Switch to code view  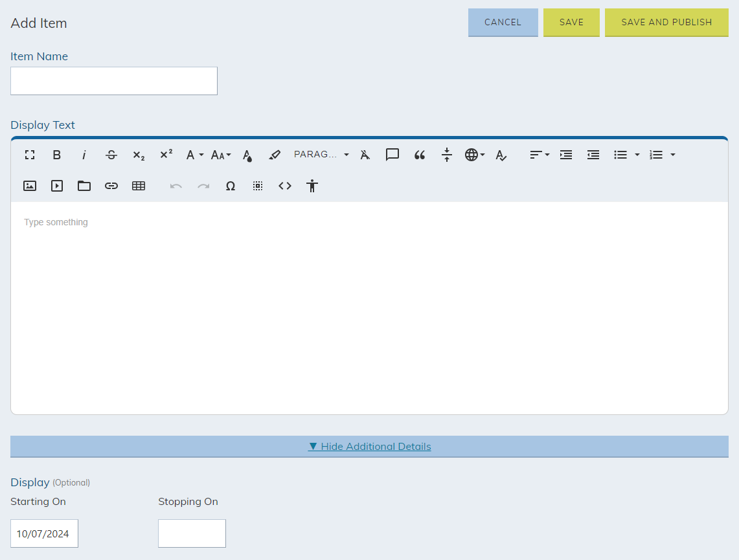click(x=285, y=186)
